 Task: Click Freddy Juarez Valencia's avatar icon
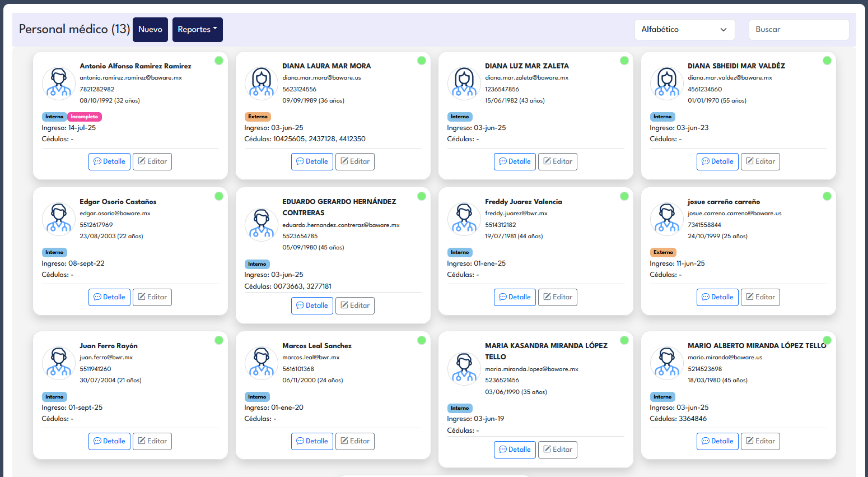[x=464, y=219]
